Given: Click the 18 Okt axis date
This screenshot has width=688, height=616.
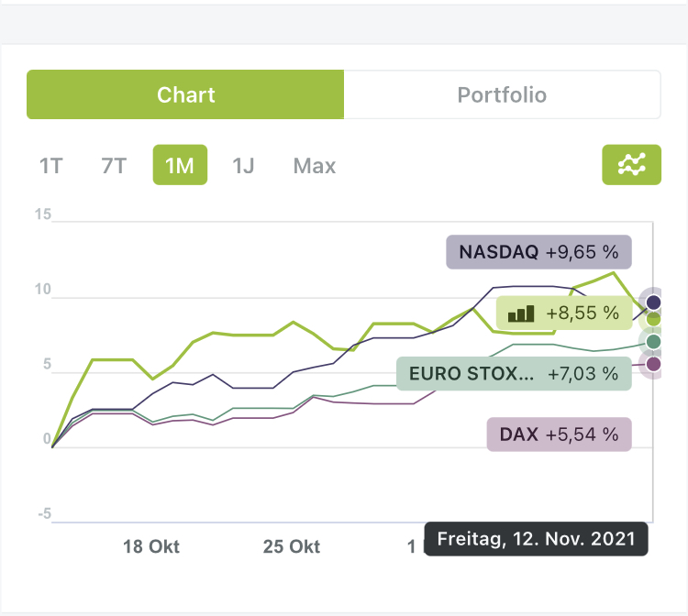Looking at the screenshot, I should tap(151, 547).
